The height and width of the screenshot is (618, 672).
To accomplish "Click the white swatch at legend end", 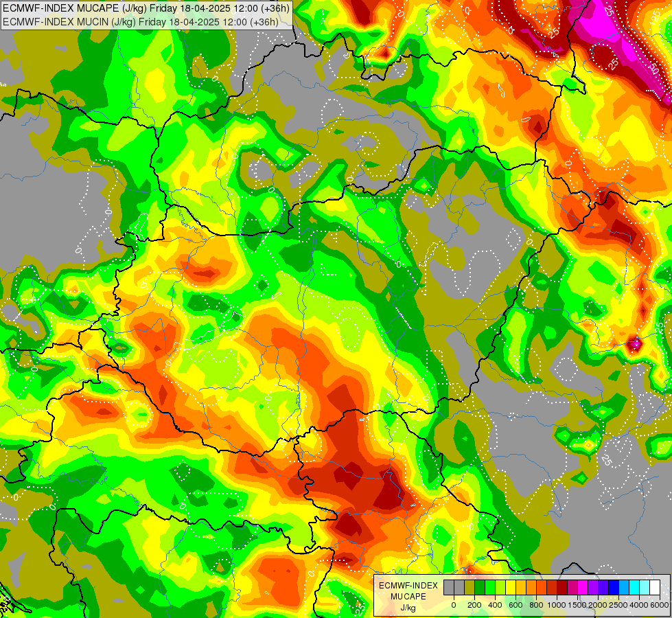I will (656, 588).
